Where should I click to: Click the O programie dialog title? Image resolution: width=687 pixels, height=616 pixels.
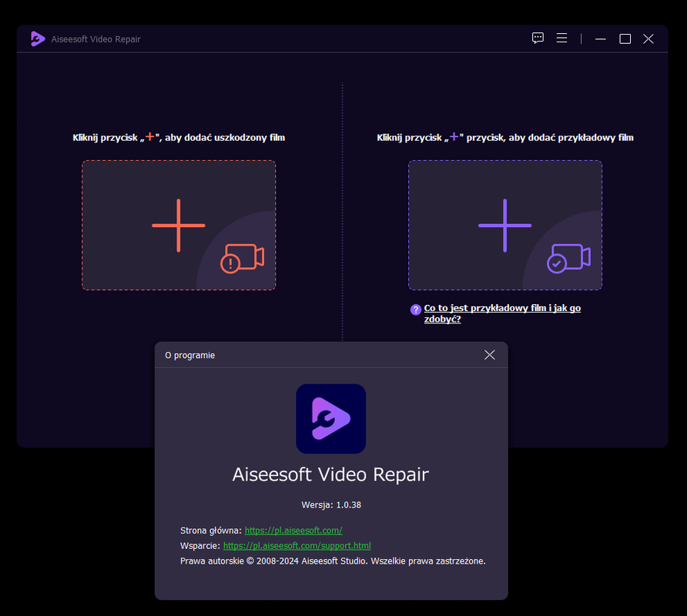(189, 355)
